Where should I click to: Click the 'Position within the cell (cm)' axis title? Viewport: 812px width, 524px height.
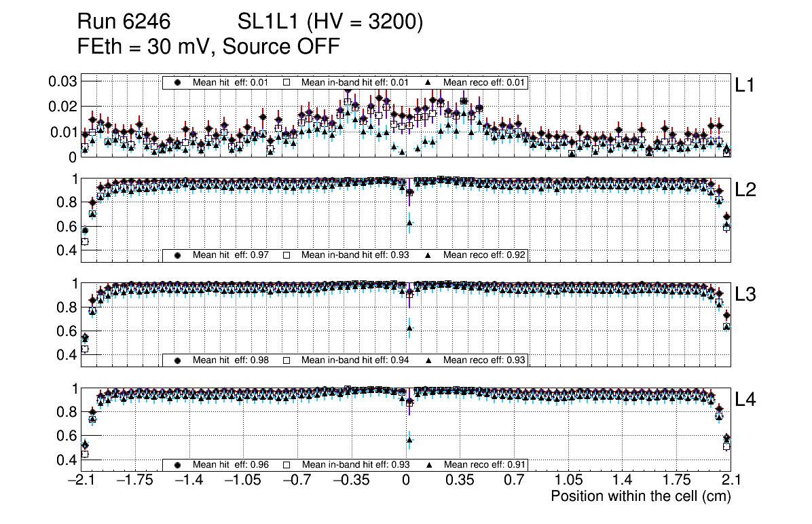(640, 496)
